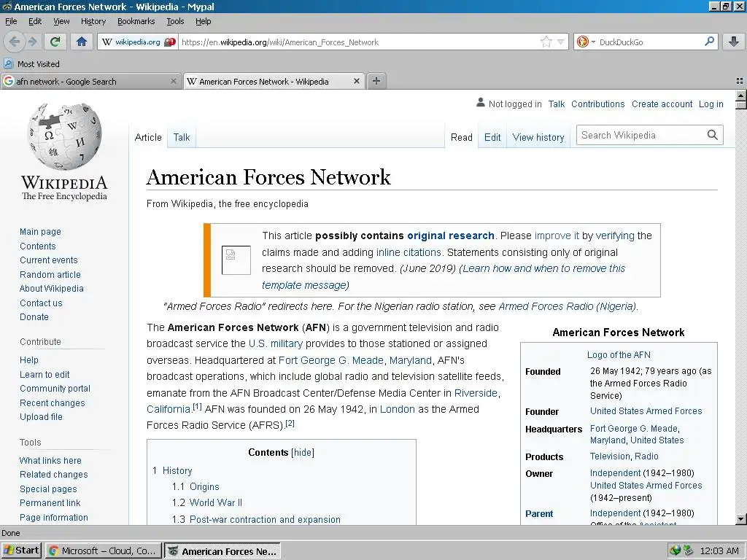Click American Forces Ne... taskbar button

pos(222,551)
